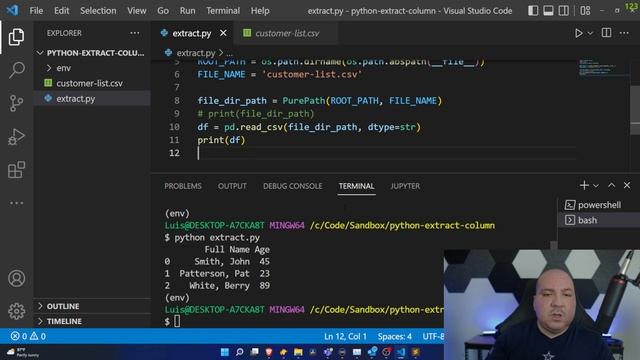This screenshot has height=360, width=640.
Task: Open the Selection menu
Action: (98, 11)
